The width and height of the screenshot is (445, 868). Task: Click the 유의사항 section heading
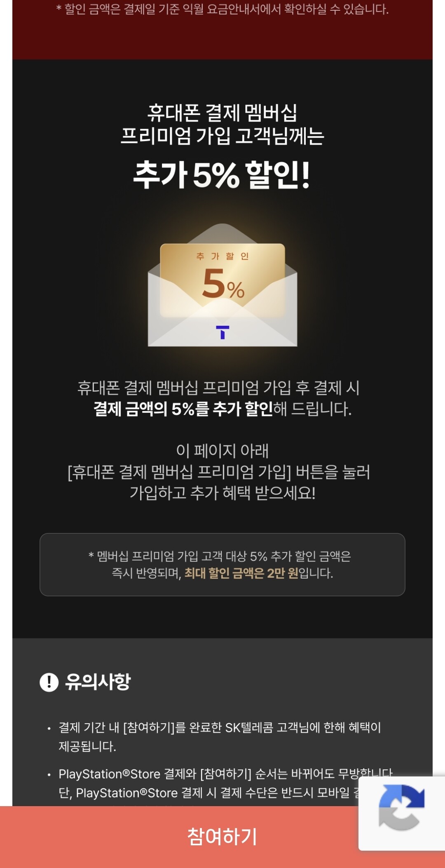click(x=98, y=682)
